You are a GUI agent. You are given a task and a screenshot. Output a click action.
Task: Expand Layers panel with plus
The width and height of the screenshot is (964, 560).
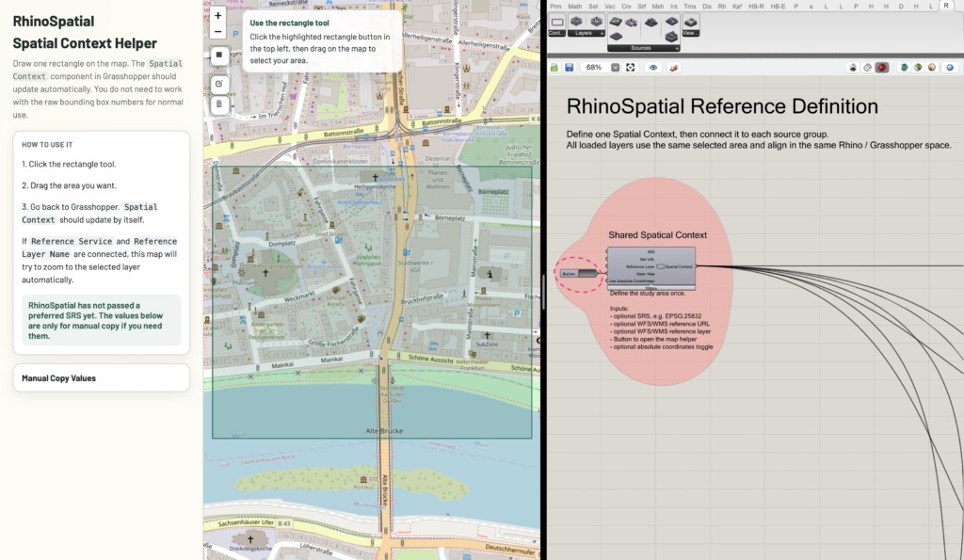(602, 33)
